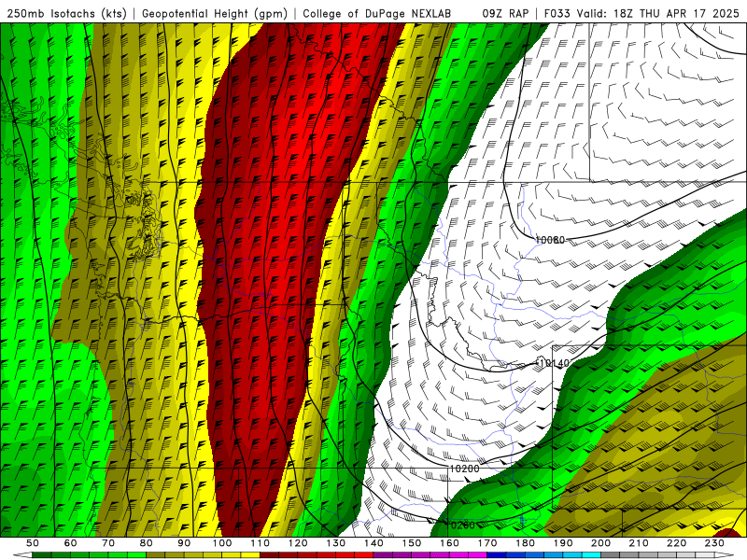Click the "Valid: 18Z THU APR 17 2025" text
The image size is (747, 560).
657,13
